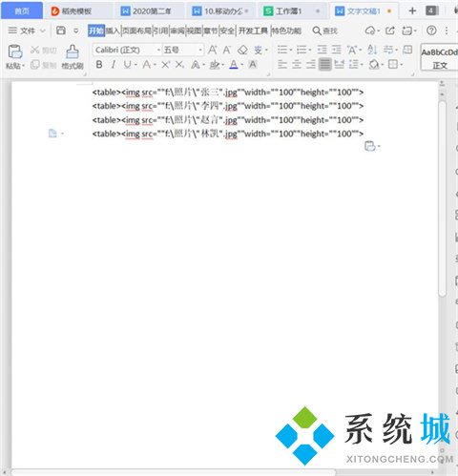
Task: Click the plus button to open a new tab
Action: click(x=412, y=10)
